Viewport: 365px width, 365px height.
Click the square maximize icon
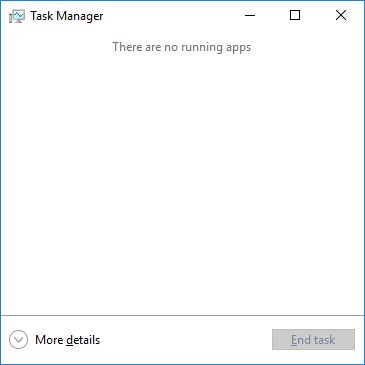295,15
